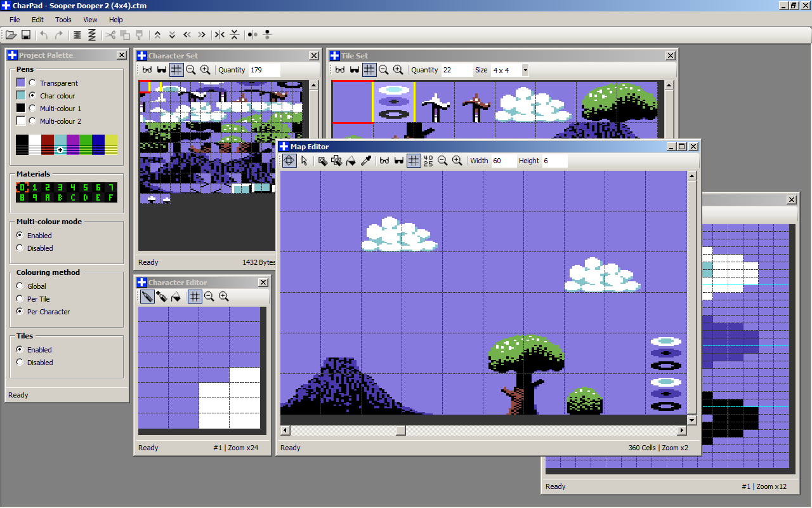This screenshot has height=508, width=812.
Task: Select the Transparent pen radio button
Action: tap(32, 83)
